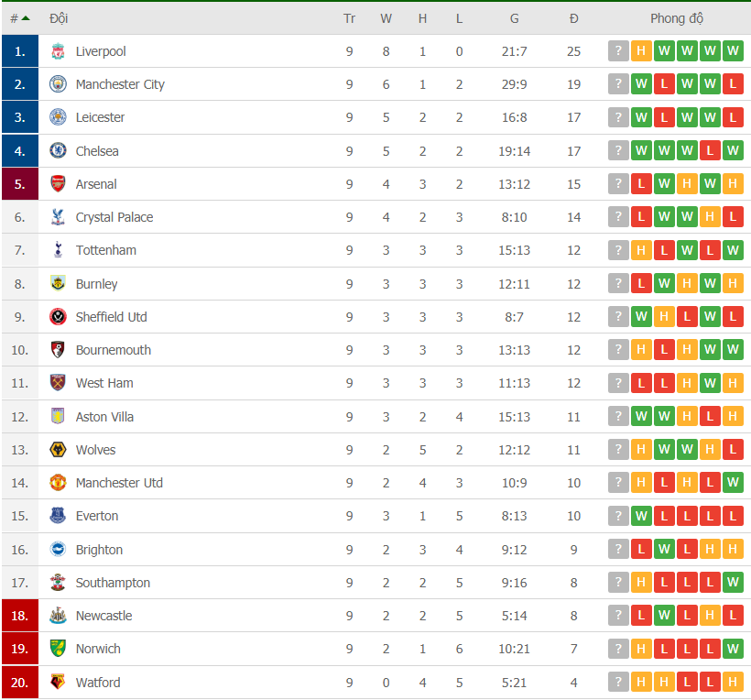This screenshot has width=751, height=700.
Task: Select the Wolves club crest
Action: (58, 450)
